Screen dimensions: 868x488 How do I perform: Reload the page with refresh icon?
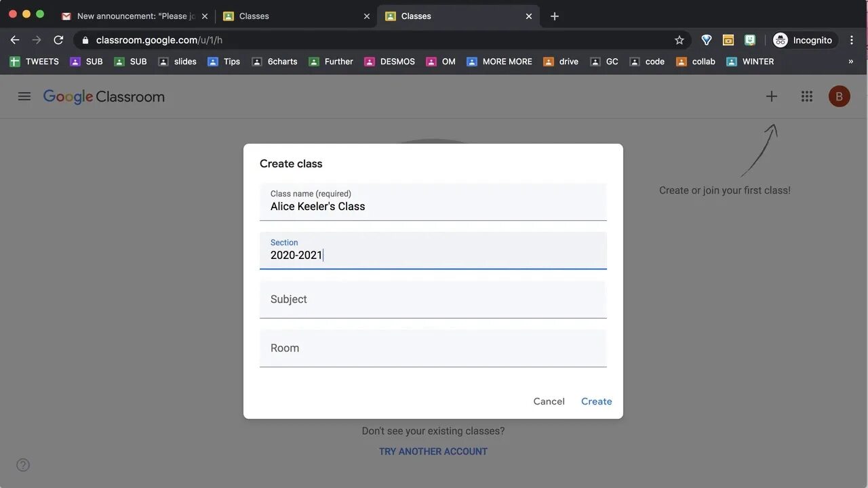58,40
